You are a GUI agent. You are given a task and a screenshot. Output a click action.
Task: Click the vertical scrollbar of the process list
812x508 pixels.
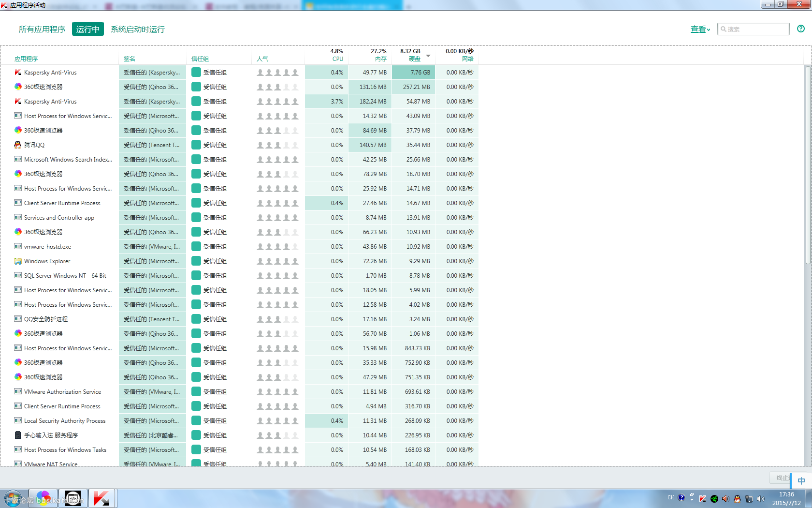(x=808, y=164)
